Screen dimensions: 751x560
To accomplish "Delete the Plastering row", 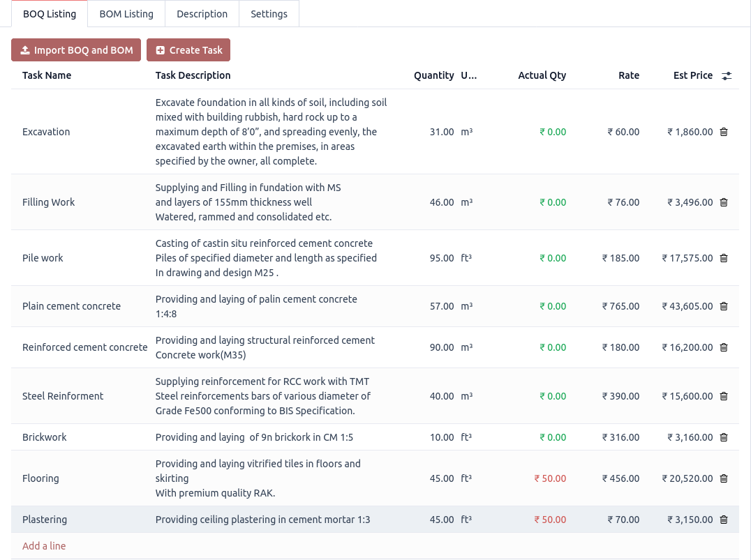I will (x=724, y=520).
